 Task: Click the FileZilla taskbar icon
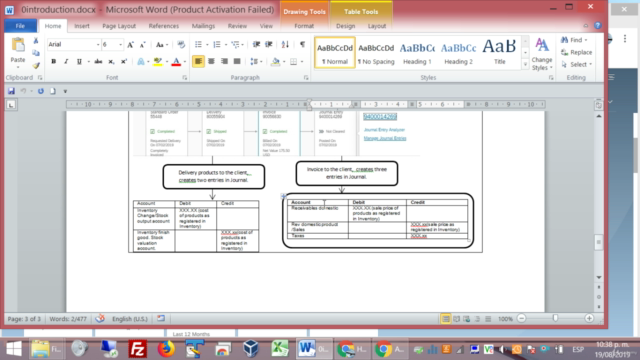[138, 349]
